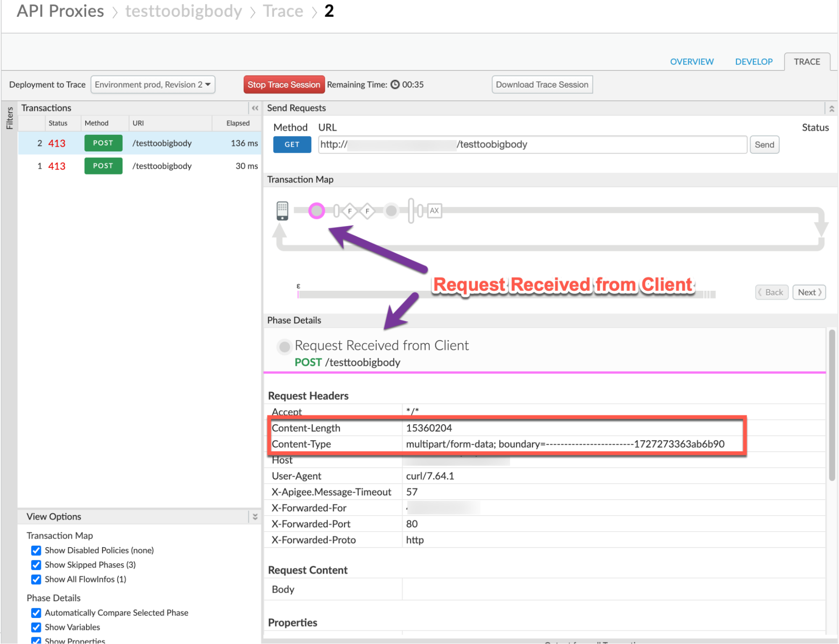Viewport: 839px width, 644px height.
Task: Disable Automatically Compare Selected Phase
Action: point(37,613)
